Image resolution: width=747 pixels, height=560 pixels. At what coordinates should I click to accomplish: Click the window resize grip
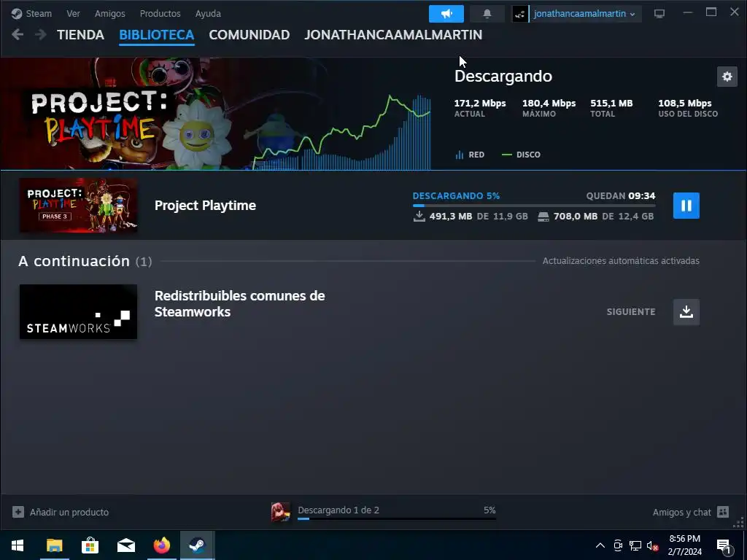[x=739, y=524]
